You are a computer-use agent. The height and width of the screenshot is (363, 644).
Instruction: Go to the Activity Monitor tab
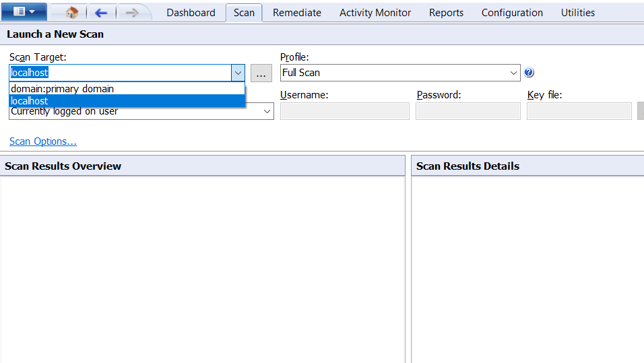click(x=375, y=13)
